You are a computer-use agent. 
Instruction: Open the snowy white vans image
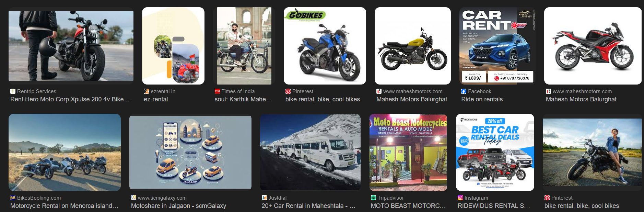pyautogui.click(x=310, y=152)
